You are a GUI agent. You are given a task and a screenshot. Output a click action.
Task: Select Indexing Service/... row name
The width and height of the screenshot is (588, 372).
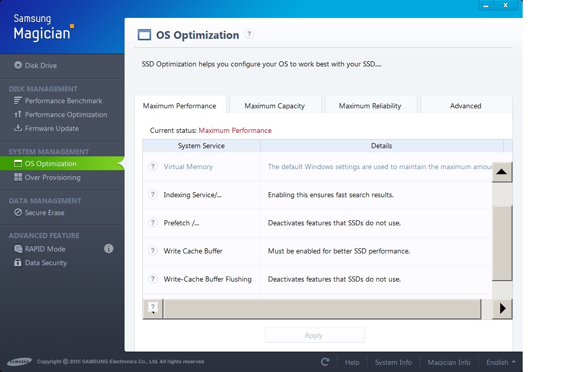[x=192, y=195]
